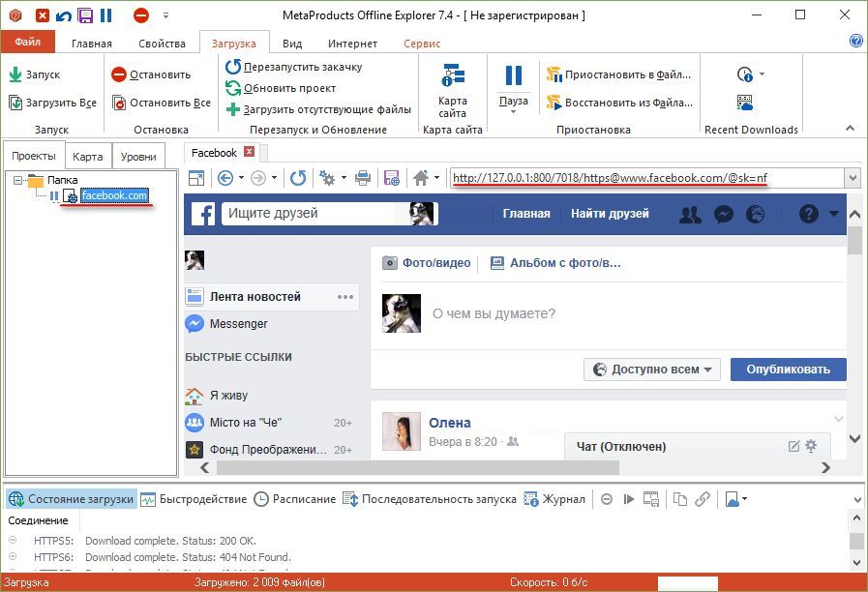Click the horizontal scrollbar of the browser
The height and width of the screenshot is (592, 868).
pyautogui.click(x=417, y=467)
